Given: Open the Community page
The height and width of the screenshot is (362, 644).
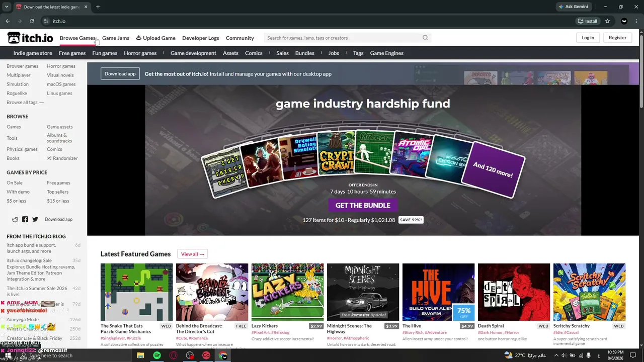Looking at the screenshot, I should click(239, 38).
